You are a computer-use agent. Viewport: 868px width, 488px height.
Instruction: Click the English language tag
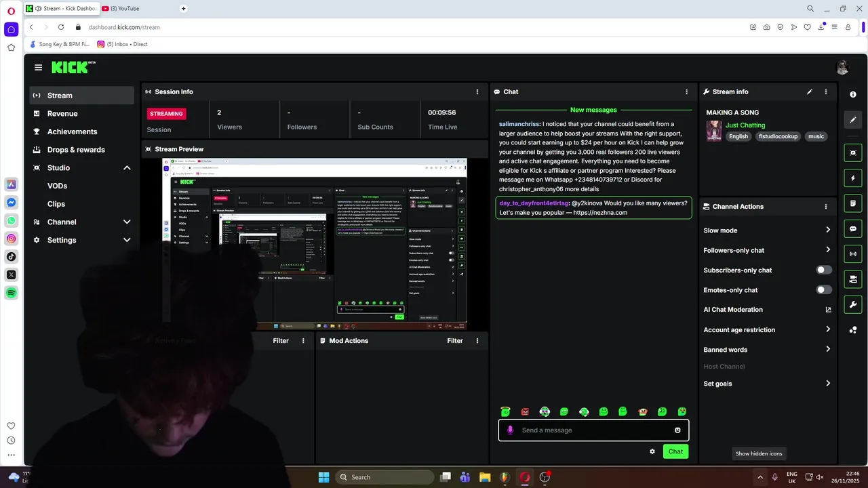point(738,136)
